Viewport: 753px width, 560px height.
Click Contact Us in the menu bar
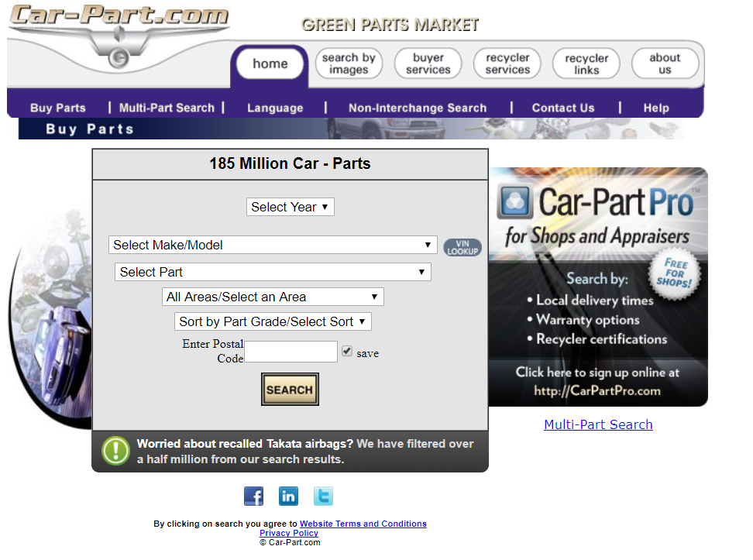(563, 108)
